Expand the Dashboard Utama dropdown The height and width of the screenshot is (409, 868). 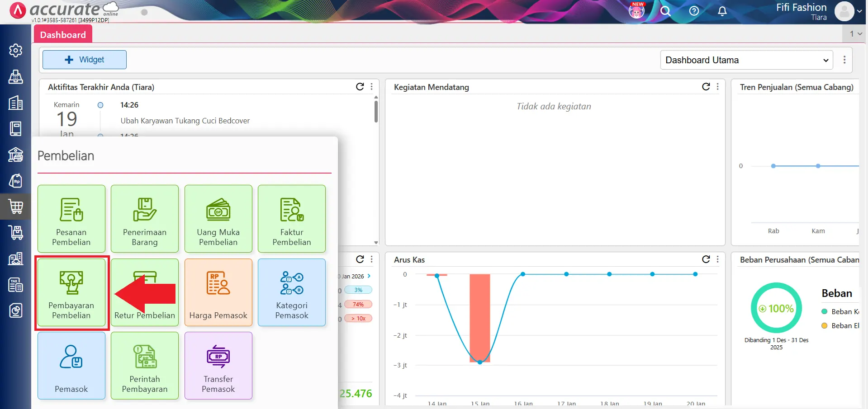(x=746, y=60)
